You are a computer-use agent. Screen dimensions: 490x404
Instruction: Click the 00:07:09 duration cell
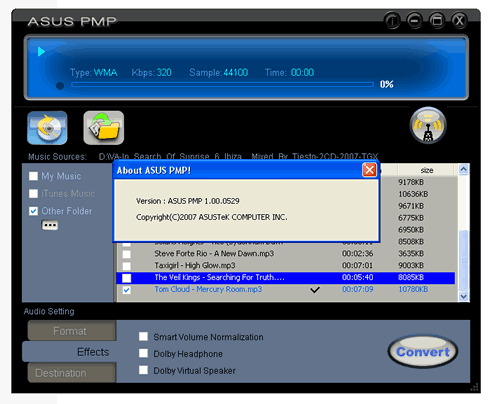[x=357, y=289]
